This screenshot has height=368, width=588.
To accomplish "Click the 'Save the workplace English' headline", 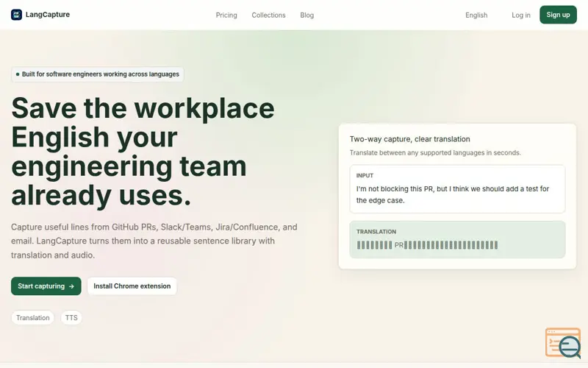I will click(143, 152).
